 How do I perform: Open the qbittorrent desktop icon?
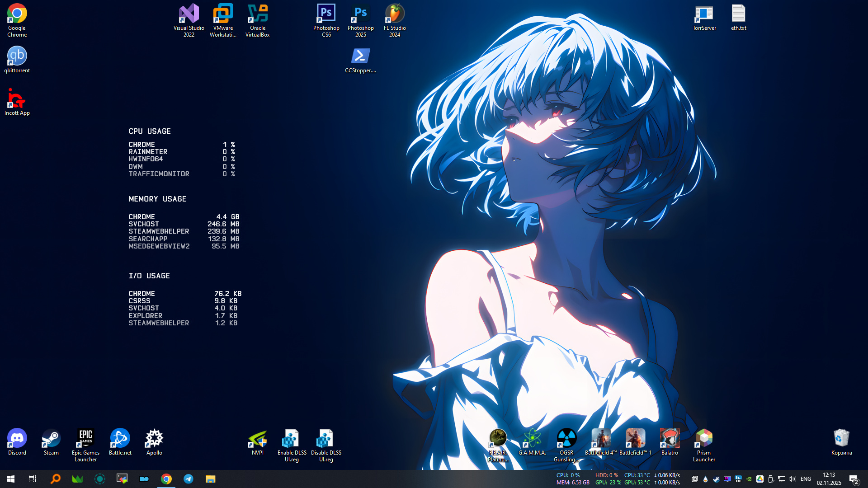coord(17,56)
